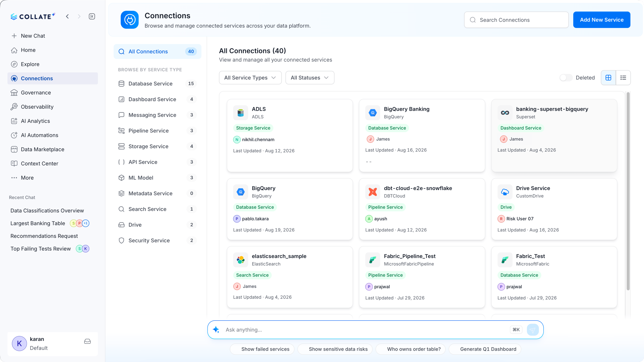Open AI Automations section
This screenshot has height=362, width=644.
[x=52, y=135]
